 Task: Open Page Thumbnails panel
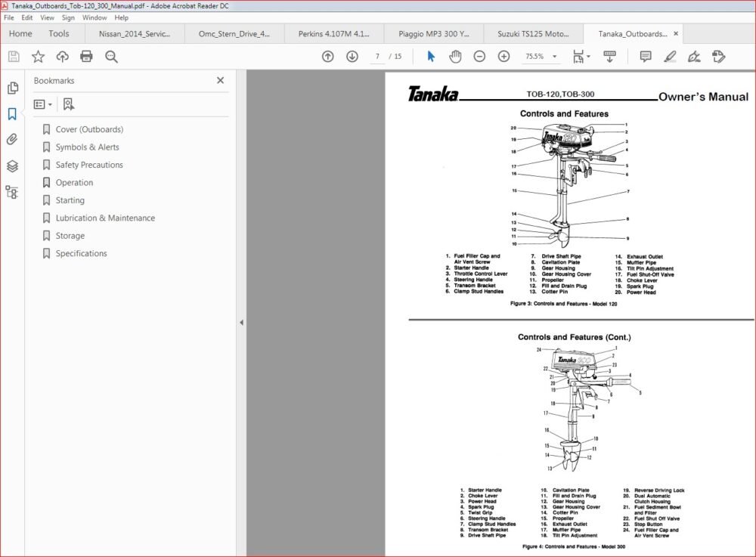pos(13,88)
